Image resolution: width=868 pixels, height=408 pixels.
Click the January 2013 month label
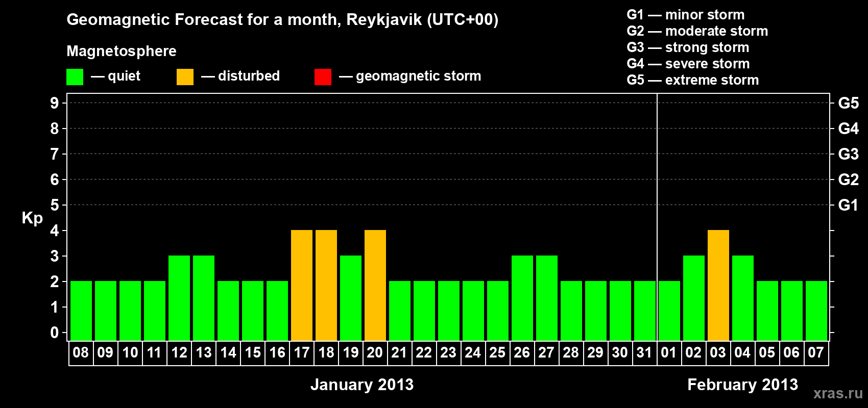tap(362, 385)
